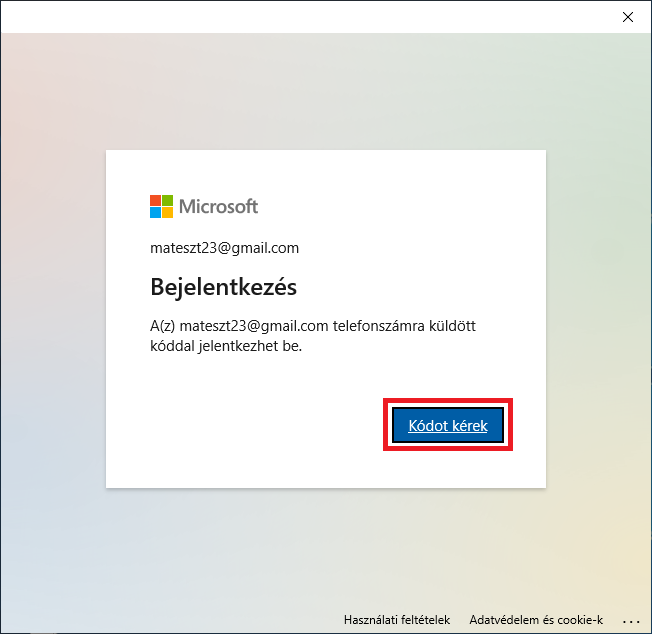Click the blue square in Microsoft logo

pos(155,212)
